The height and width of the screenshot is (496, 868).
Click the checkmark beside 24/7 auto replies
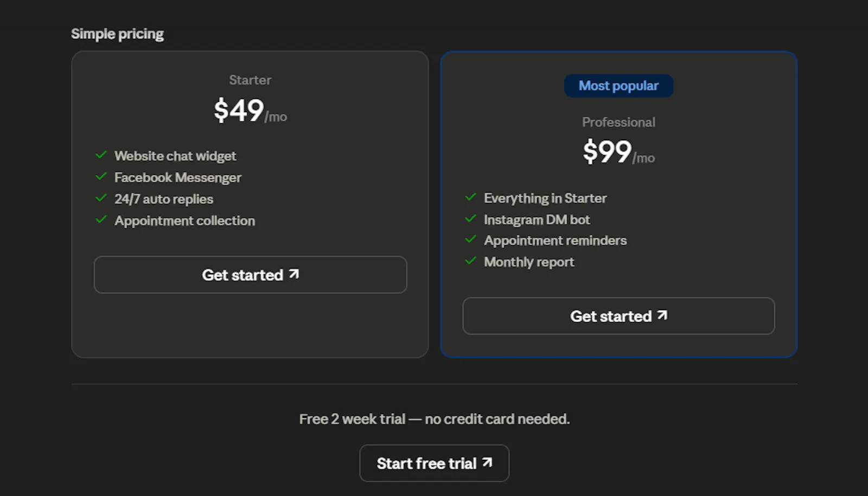click(x=101, y=198)
